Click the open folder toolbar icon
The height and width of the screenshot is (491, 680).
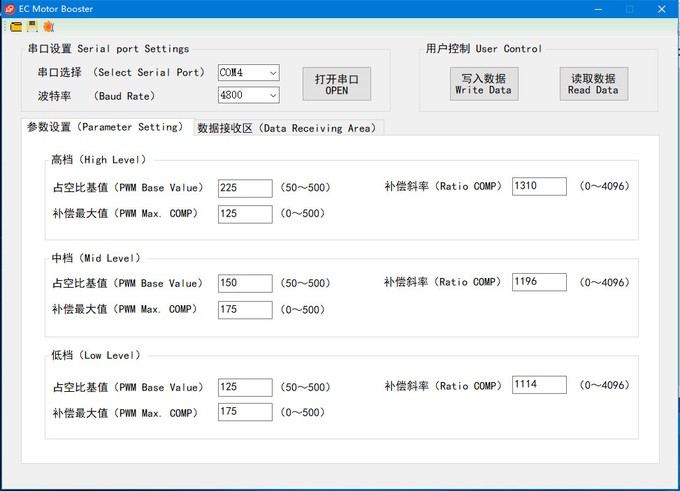pyautogui.click(x=16, y=27)
